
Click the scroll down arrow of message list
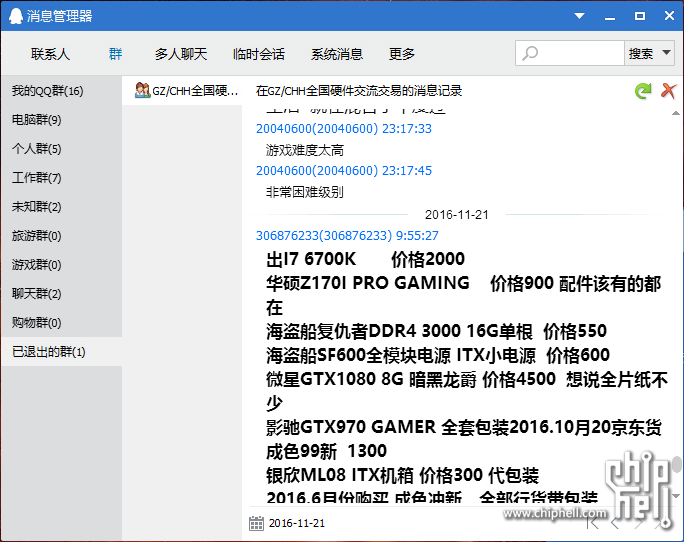676,496
